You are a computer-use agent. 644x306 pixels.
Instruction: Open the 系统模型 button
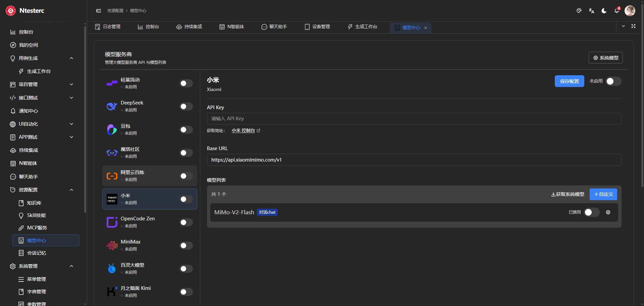click(x=606, y=58)
